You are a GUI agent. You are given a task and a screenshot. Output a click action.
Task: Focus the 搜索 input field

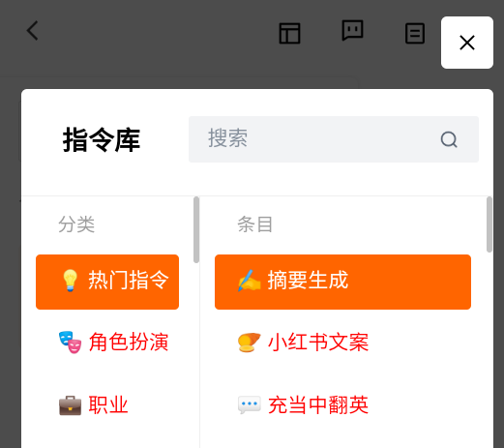[334, 139]
